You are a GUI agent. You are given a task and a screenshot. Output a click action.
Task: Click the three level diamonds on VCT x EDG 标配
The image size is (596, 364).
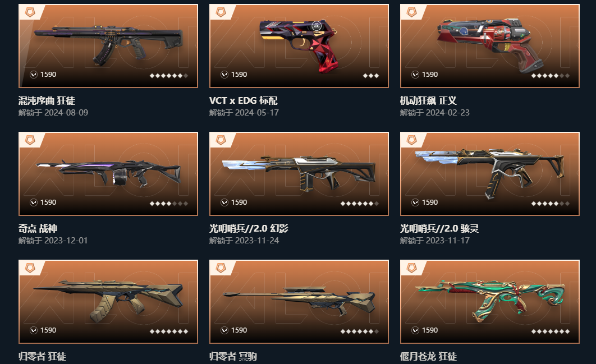tap(370, 76)
